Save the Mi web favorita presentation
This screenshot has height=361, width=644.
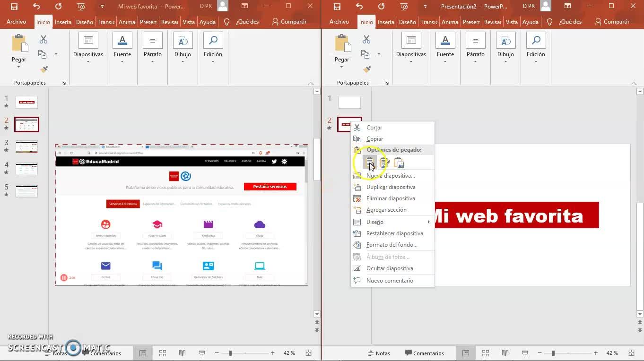pos(14,7)
